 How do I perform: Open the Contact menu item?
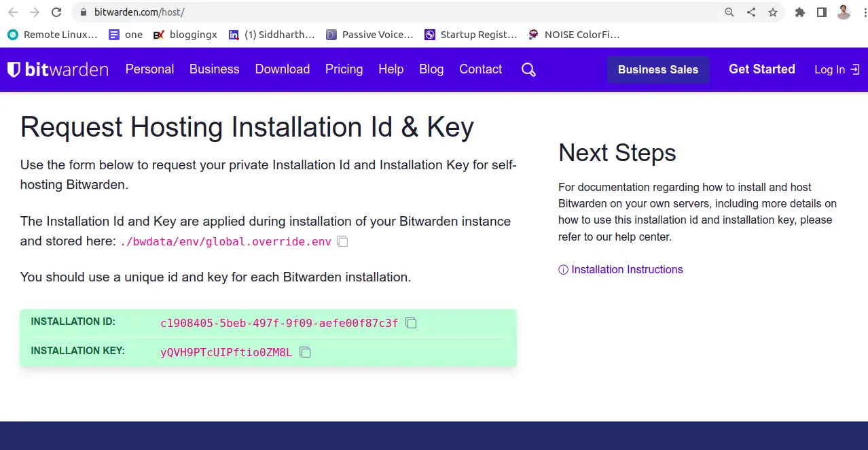pos(481,69)
